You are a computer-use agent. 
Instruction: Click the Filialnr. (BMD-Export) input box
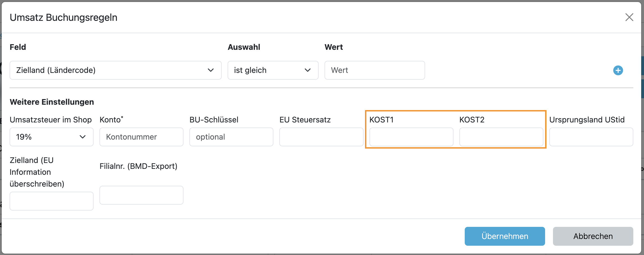(141, 195)
